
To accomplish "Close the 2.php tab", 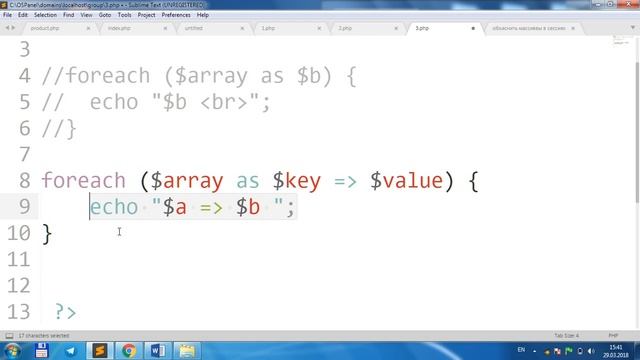I will pos(396,29).
